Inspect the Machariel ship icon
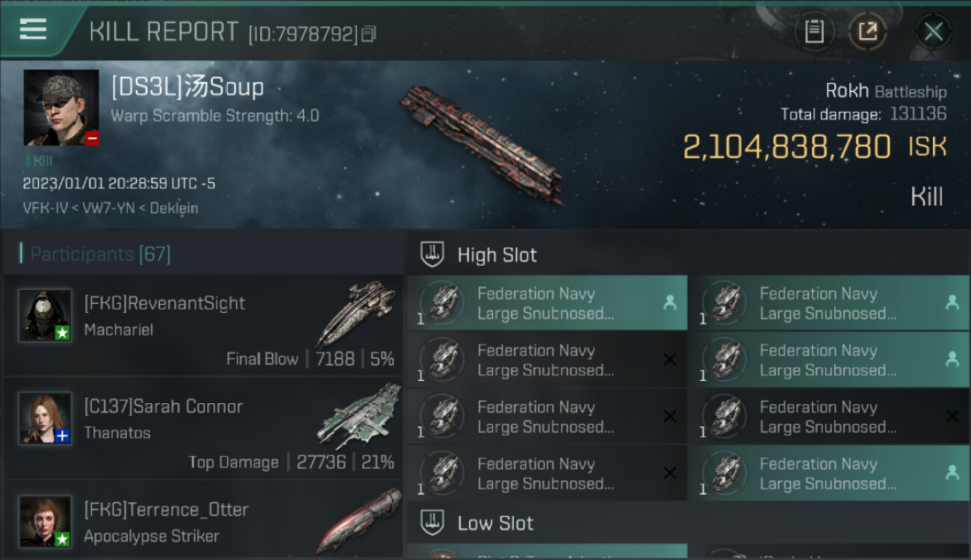Viewport: 971px width, 560px height. coord(356,312)
